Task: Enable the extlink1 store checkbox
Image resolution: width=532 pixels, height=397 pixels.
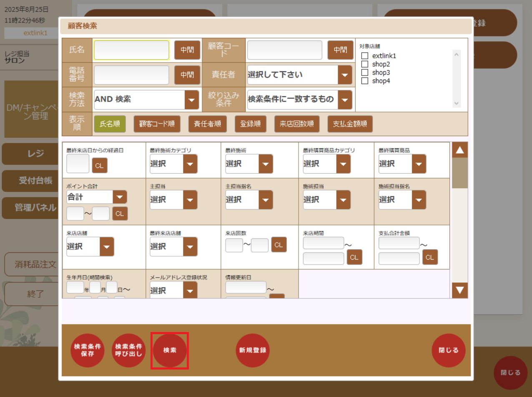Action: pyautogui.click(x=365, y=55)
